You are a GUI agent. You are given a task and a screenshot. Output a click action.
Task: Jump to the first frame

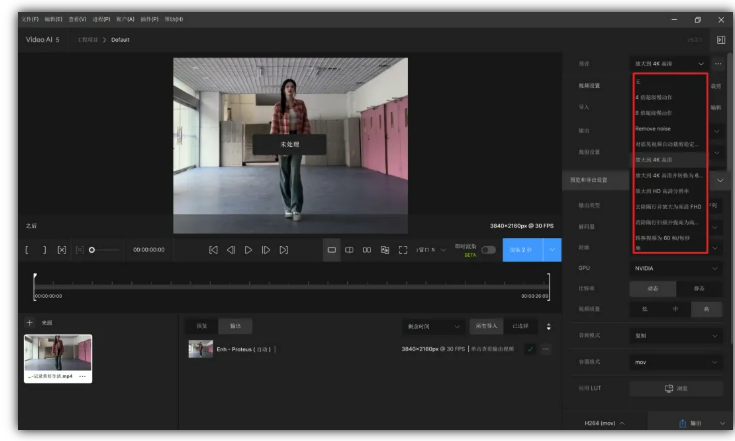(213, 250)
